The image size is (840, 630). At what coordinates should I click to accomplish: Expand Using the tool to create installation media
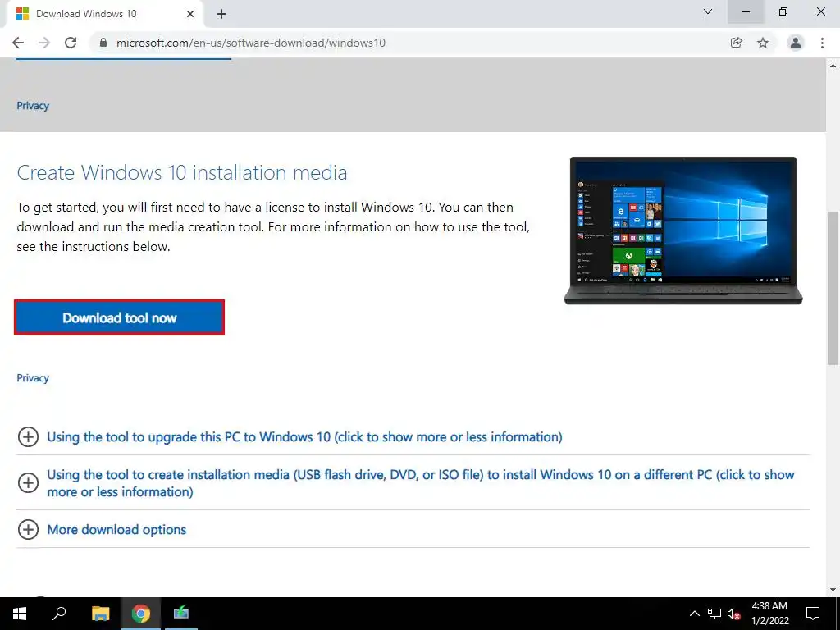413,482
